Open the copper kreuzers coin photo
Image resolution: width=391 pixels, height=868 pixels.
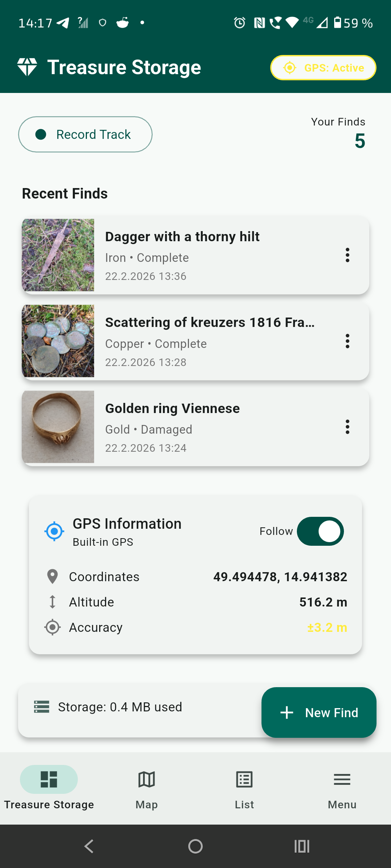pyautogui.click(x=58, y=341)
